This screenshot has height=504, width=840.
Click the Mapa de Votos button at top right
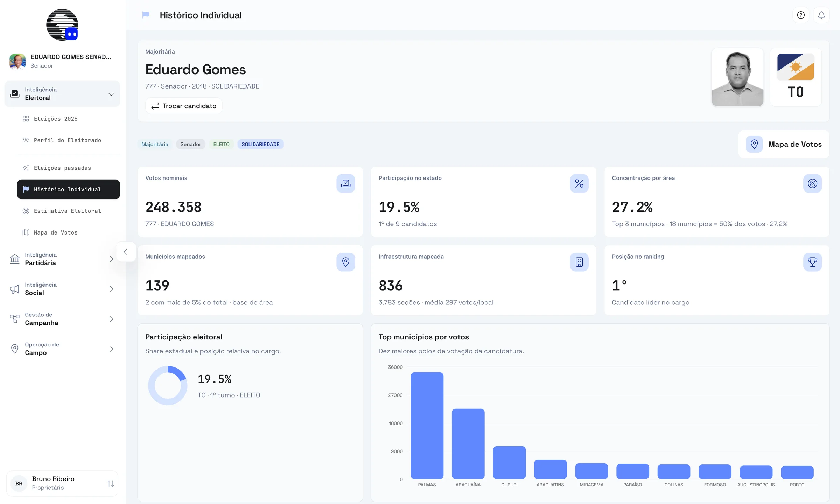pyautogui.click(x=784, y=144)
